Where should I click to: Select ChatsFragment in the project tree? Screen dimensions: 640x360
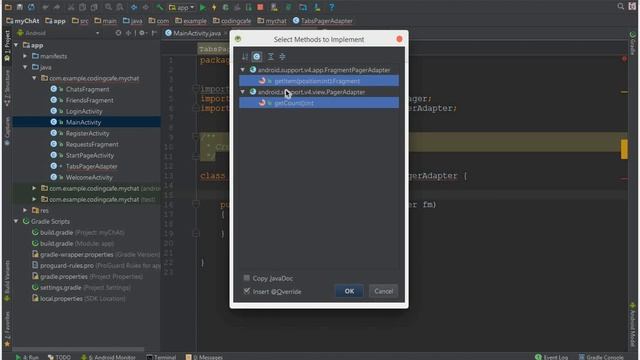pos(87,89)
